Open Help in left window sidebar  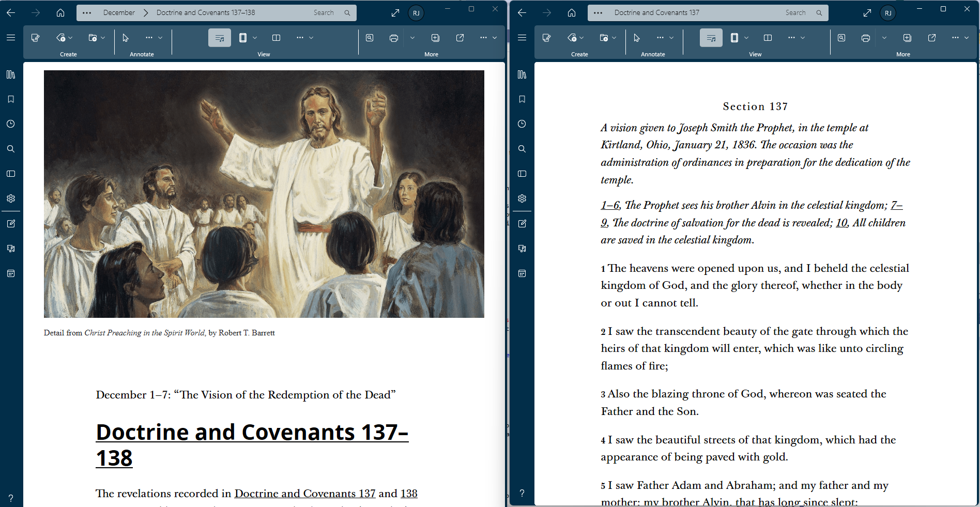11,498
